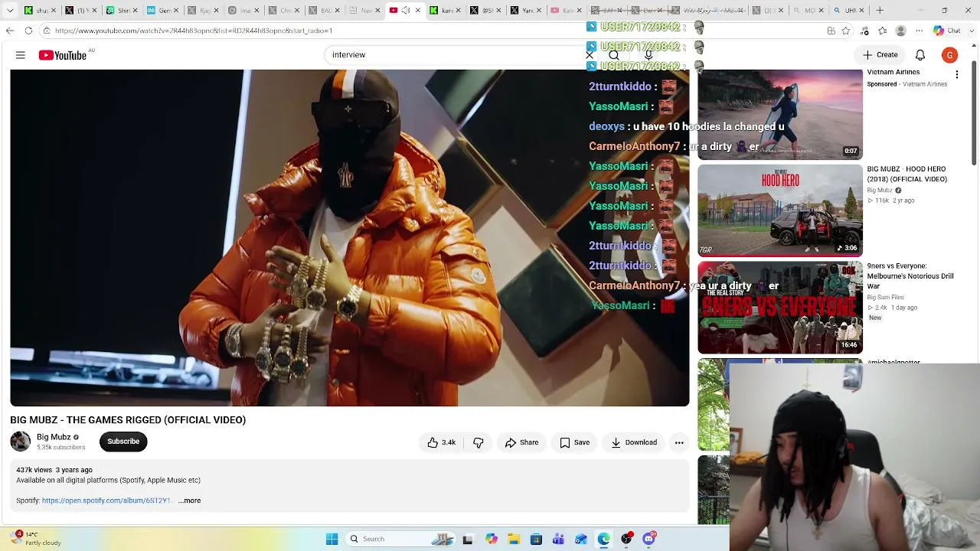980x551 pixels.
Task: Open the Big Mubz channel name link
Action: coord(54,437)
